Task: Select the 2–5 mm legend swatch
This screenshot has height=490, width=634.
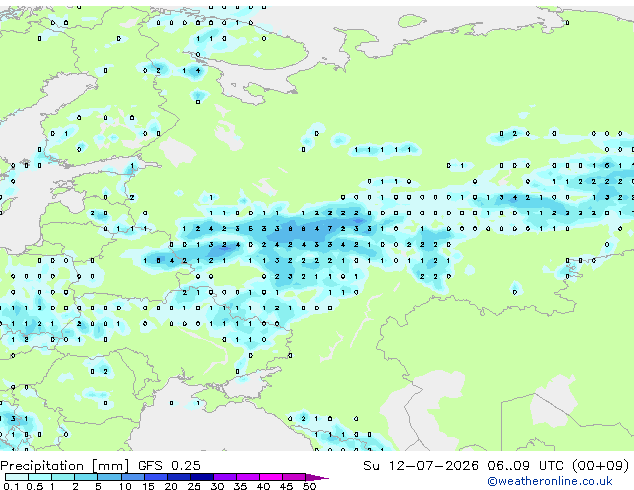Action: [86, 477]
